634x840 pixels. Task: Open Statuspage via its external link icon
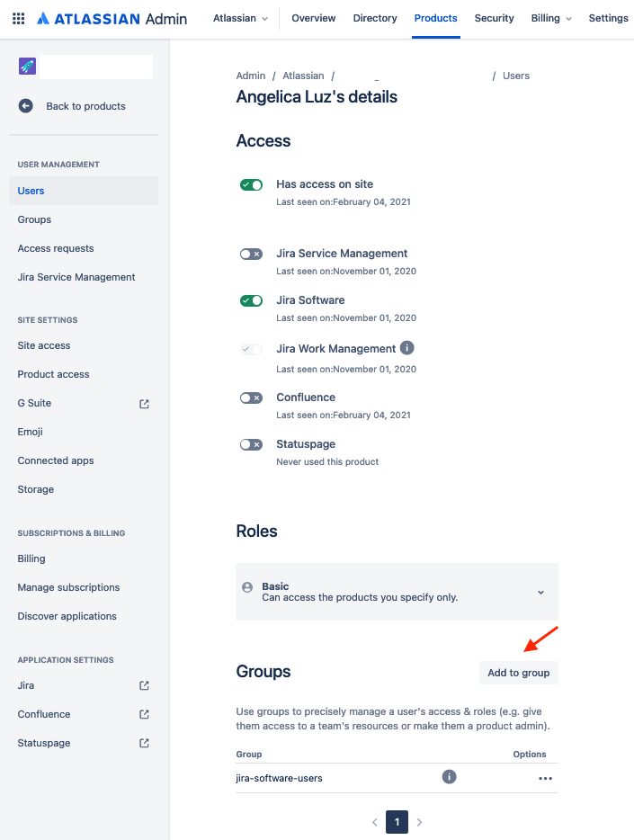144,743
